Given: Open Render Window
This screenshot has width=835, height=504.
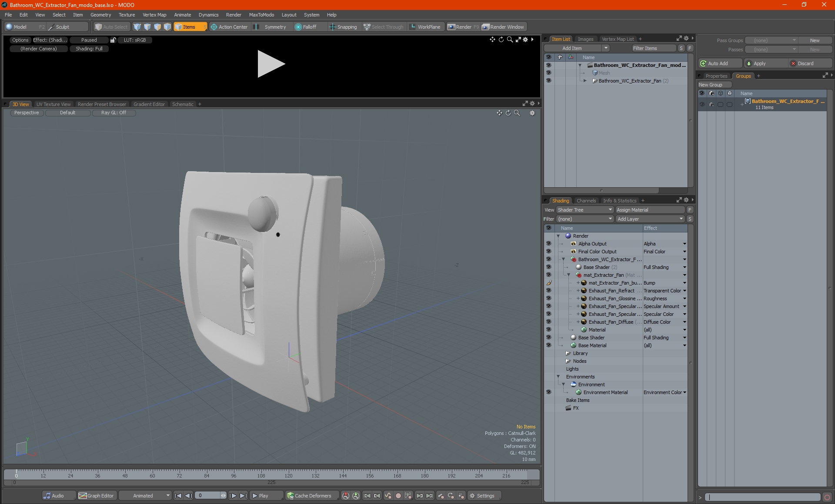Looking at the screenshot, I should [x=504, y=27].
